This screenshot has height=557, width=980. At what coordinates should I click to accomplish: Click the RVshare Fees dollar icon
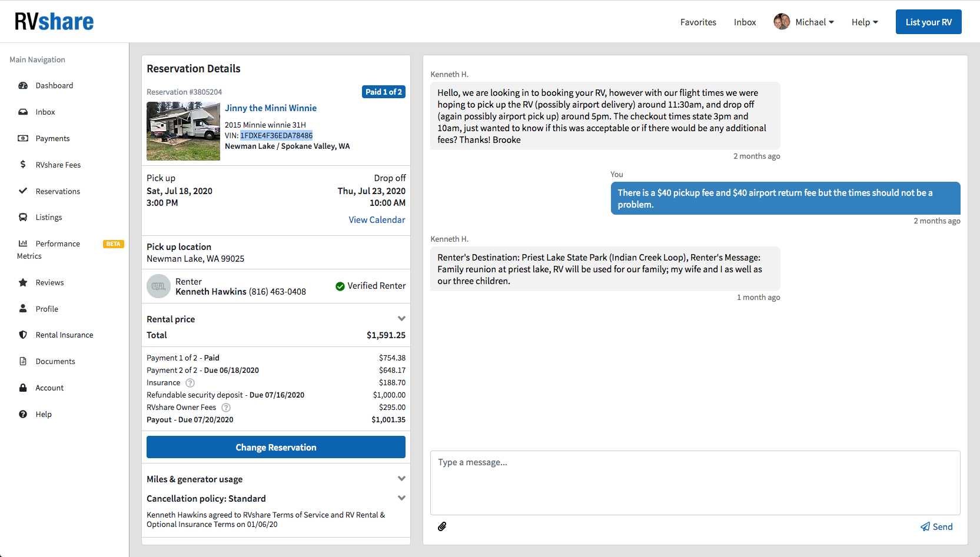click(23, 165)
